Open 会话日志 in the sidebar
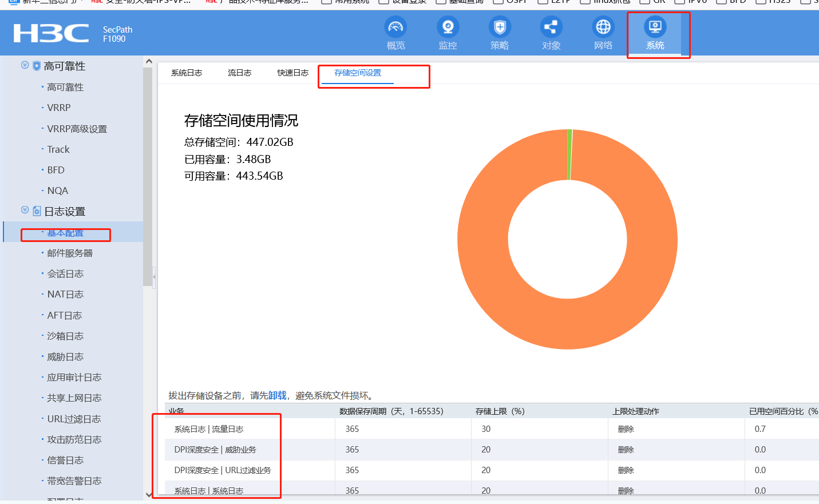The image size is (819, 504). tap(65, 273)
